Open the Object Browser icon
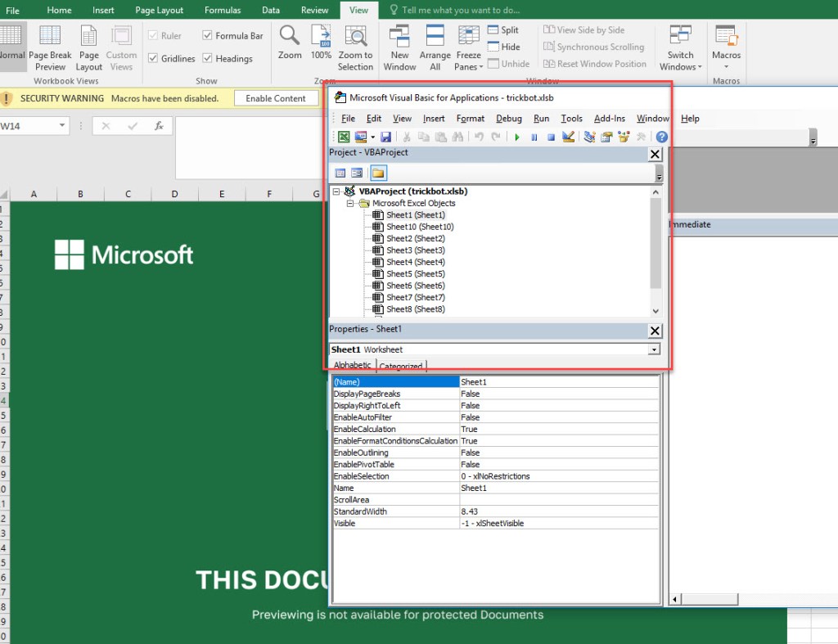This screenshot has height=644, width=838. point(624,137)
